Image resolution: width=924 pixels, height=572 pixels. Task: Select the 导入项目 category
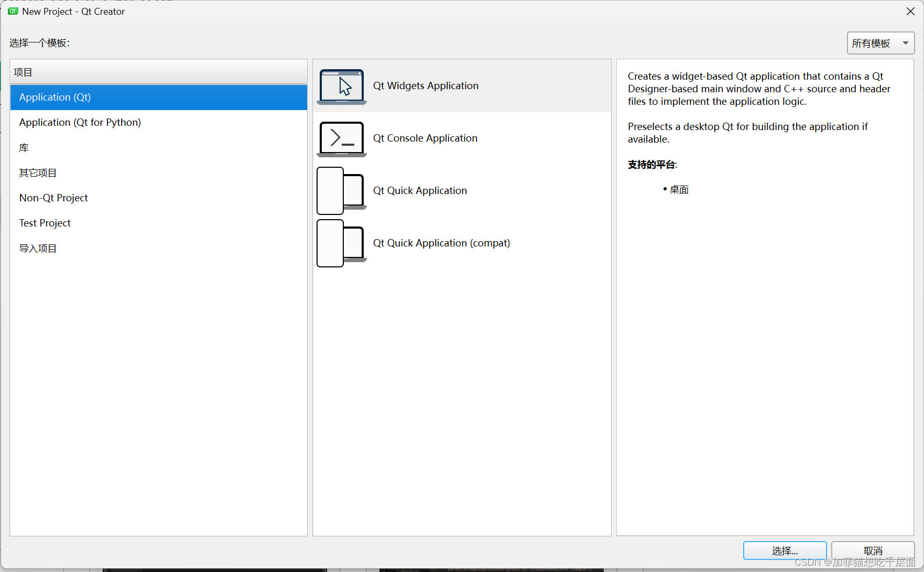(159, 249)
